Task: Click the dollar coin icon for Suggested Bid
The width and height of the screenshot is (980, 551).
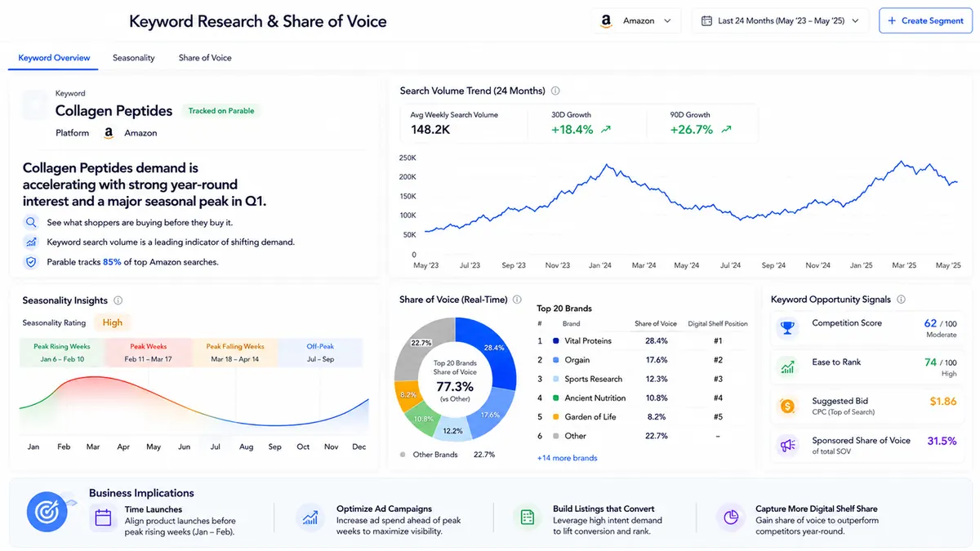Action: pyautogui.click(x=787, y=406)
